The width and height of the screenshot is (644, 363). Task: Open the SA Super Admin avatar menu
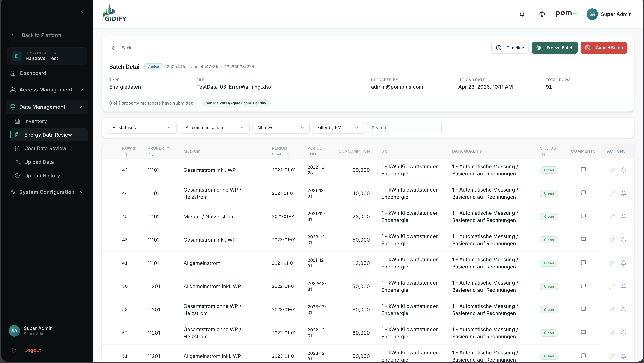point(609,14)
